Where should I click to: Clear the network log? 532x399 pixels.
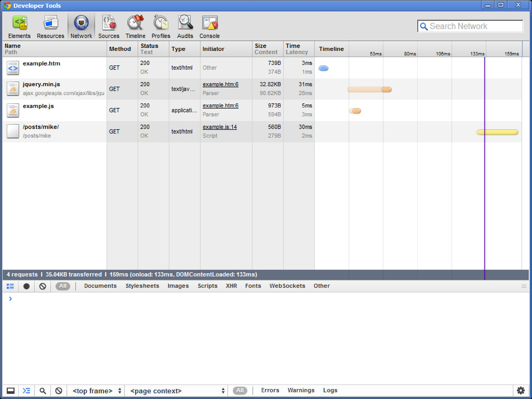43,286
